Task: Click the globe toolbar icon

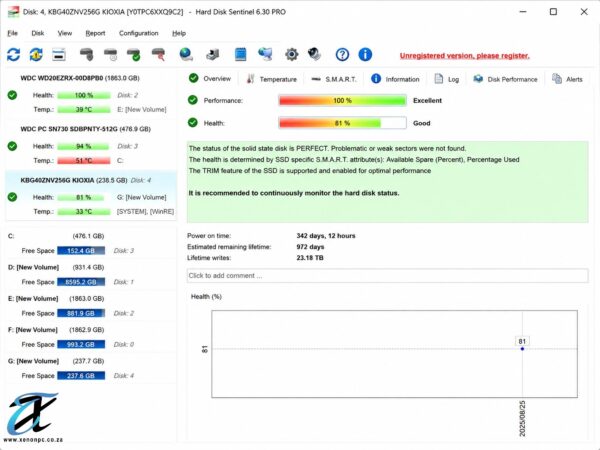Action: pos(186,55)
